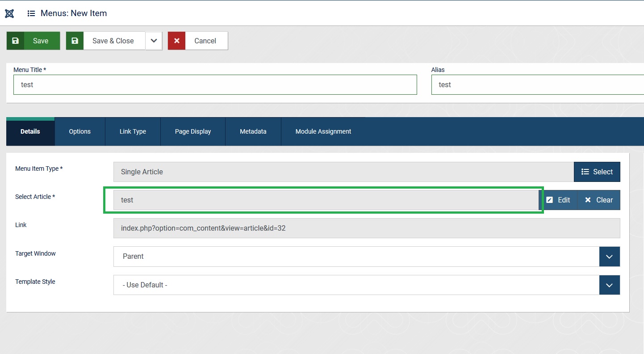Click the list icon beside Menus: New Item
Viewport: 644px width, 354px height.
click(x=31, y=13)
